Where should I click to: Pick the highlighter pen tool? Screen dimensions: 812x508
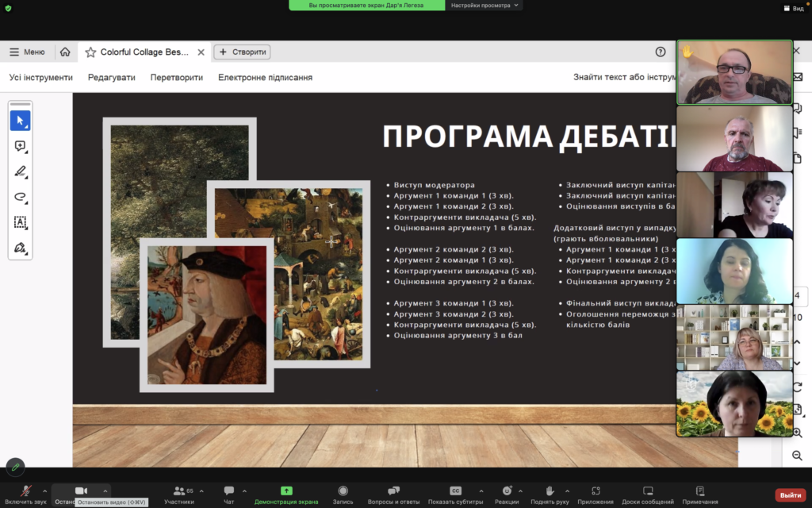coord(20,171)
